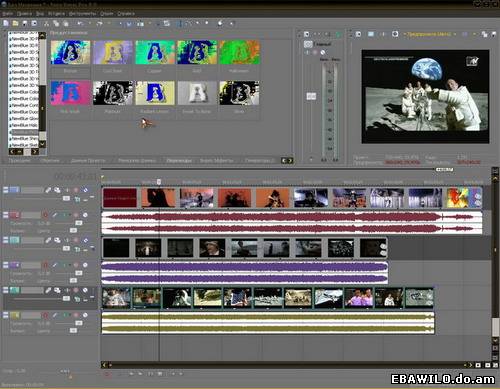Click right arrow under plugin list
Screen dimensions: 500x389
click(x=35, y=152)
